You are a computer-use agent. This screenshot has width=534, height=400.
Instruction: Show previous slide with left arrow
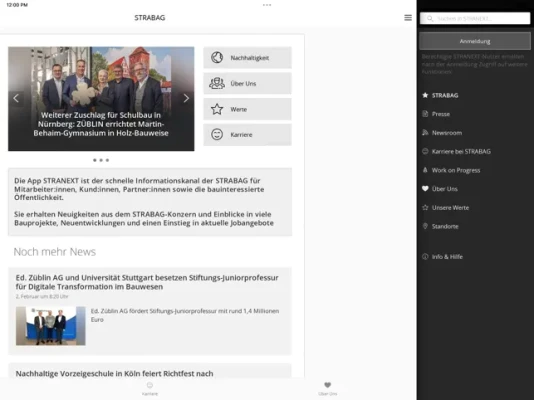click(16, 98)
